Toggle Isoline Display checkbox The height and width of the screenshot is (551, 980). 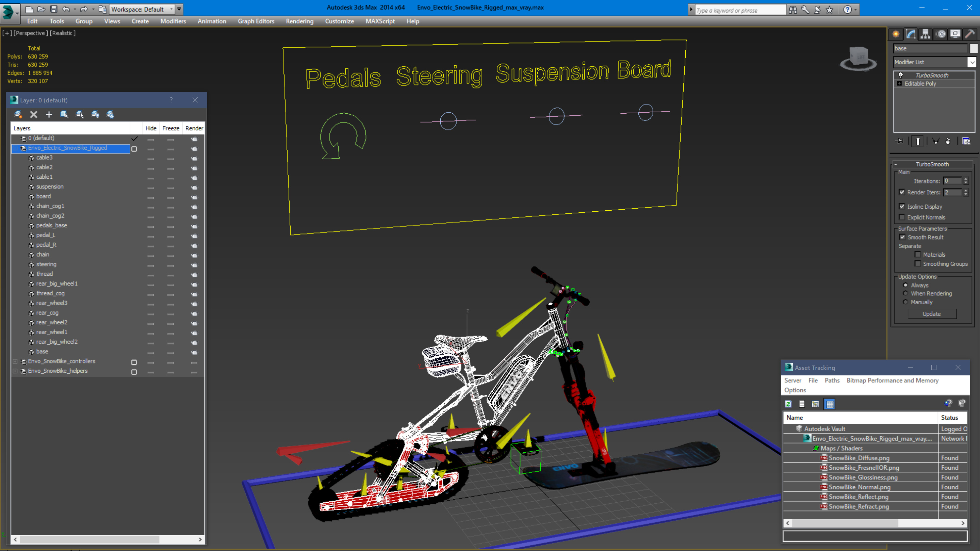[x=902, y=206]
